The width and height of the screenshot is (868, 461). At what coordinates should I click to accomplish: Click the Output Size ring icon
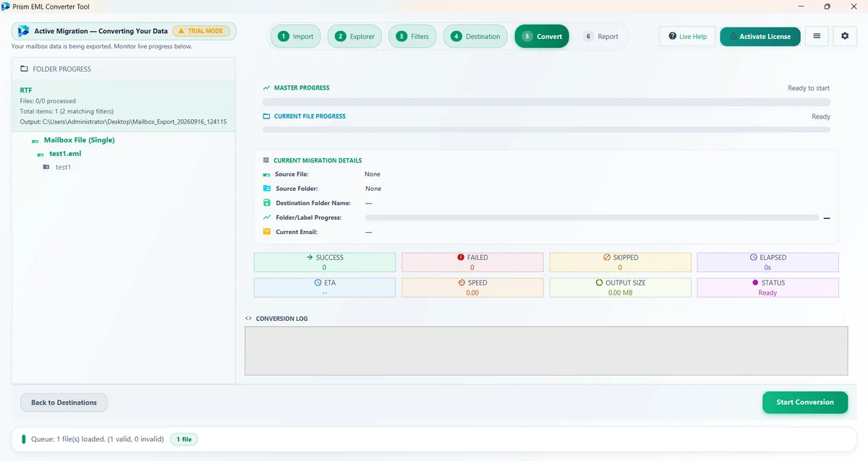599,283
